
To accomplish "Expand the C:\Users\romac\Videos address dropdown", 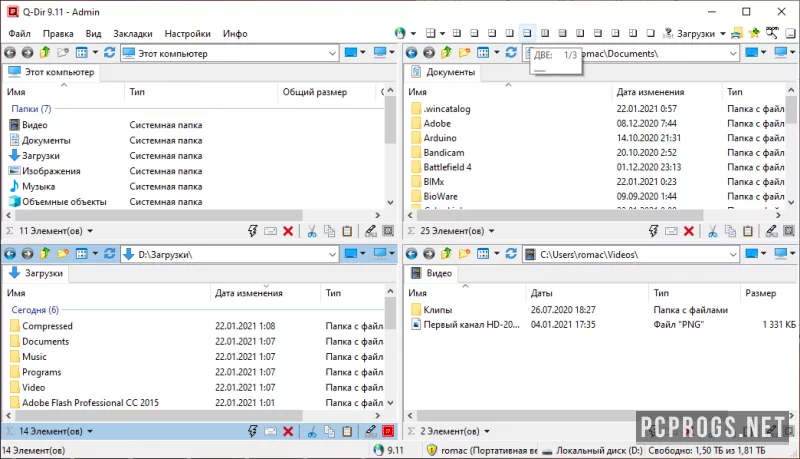I will [x=733, y=254].
